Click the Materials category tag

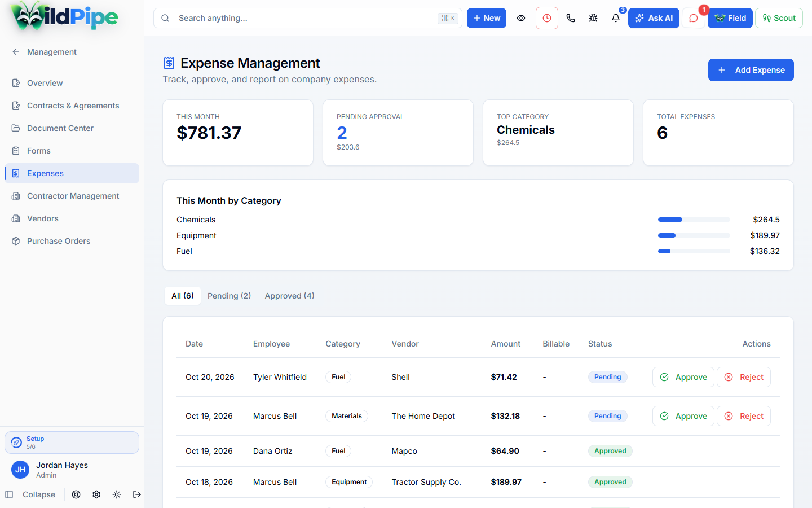coord(347,416)
